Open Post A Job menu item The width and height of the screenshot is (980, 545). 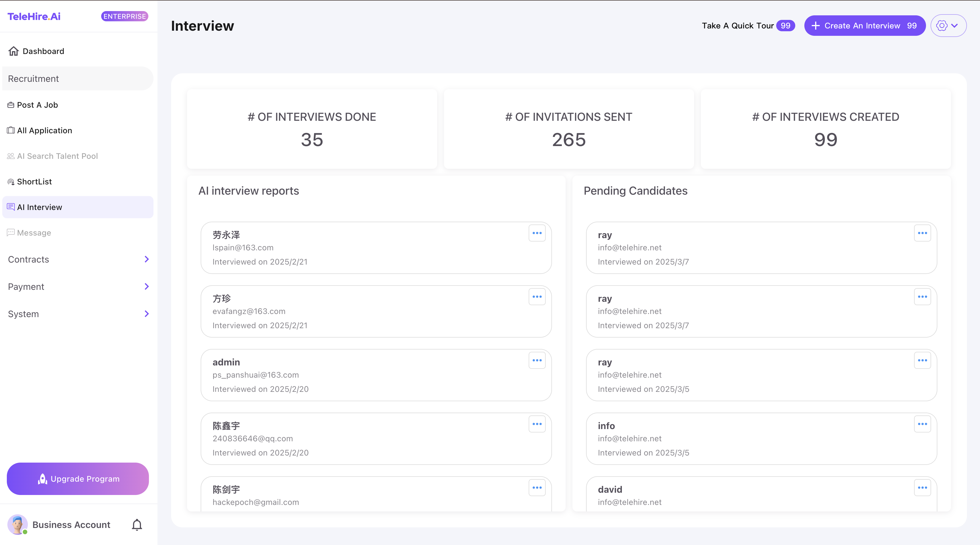tap(37, 105)
